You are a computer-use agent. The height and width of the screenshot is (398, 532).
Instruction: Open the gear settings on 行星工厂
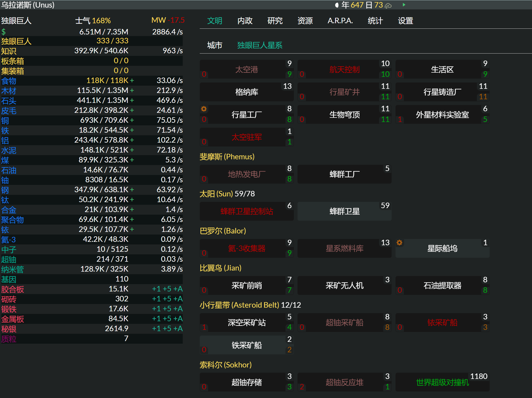click(x=204, y=109)
